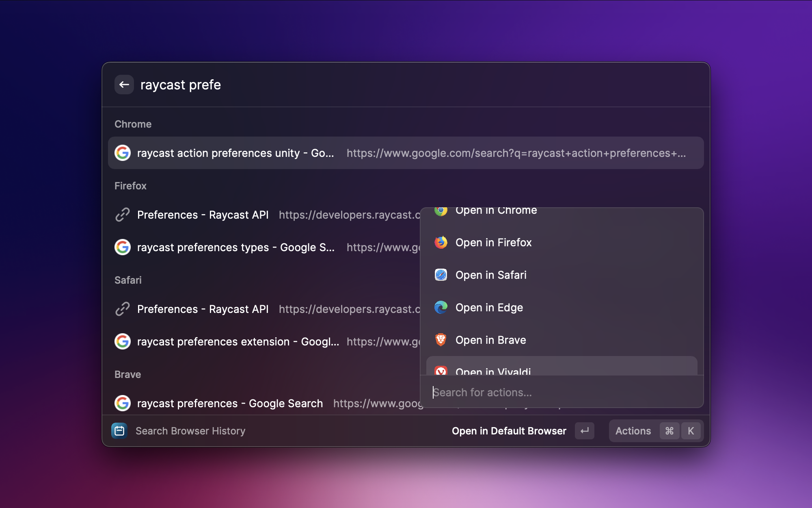Screen dimensions: 812x508
Task: Select Safari's Preferences - Raycast API result
Action: 203,309
